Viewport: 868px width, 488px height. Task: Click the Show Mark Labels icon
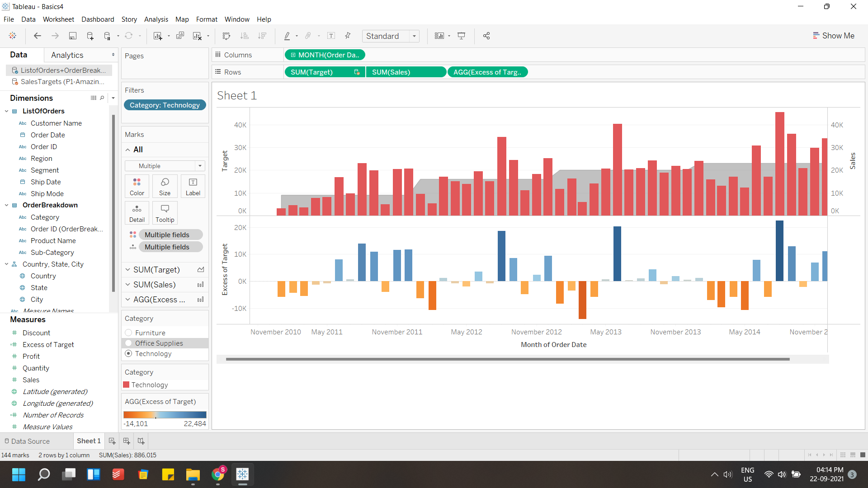tap(331, 36)
